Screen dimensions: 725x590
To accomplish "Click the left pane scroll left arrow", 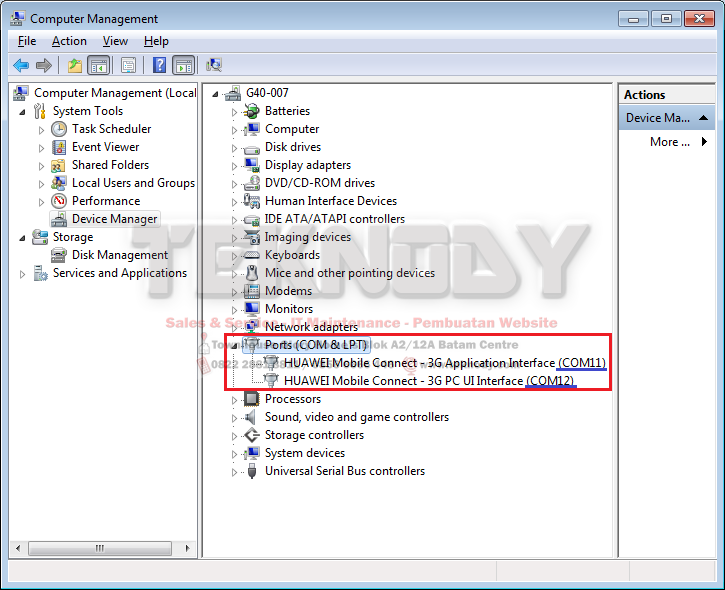I will 18,548.
